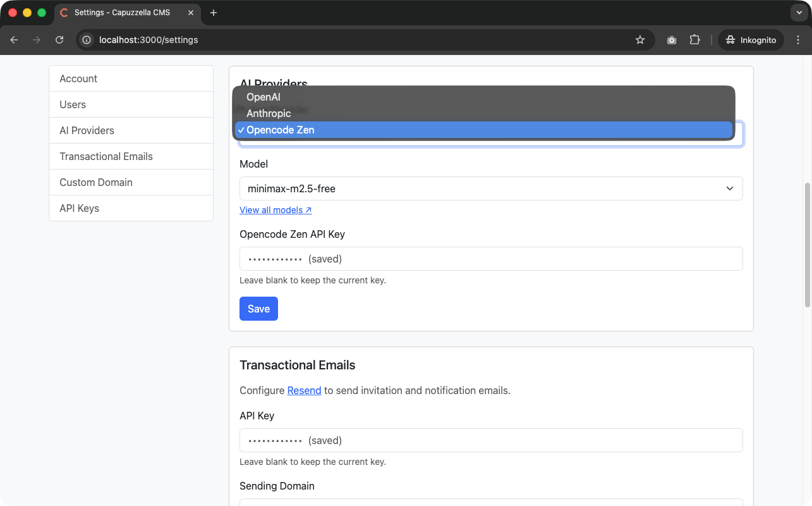812x506 pixels.
Task: Open Users in the settings sidebar
Action: point(131,104)
